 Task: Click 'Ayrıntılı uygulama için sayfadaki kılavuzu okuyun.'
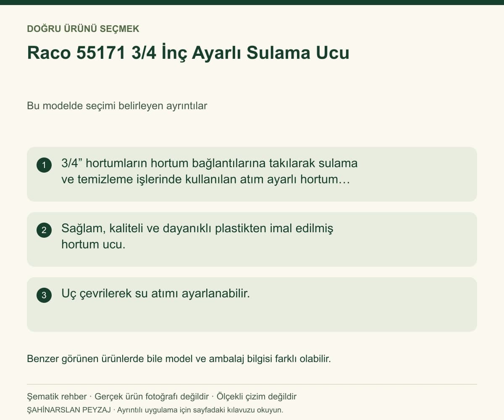[x=200, y=410]
